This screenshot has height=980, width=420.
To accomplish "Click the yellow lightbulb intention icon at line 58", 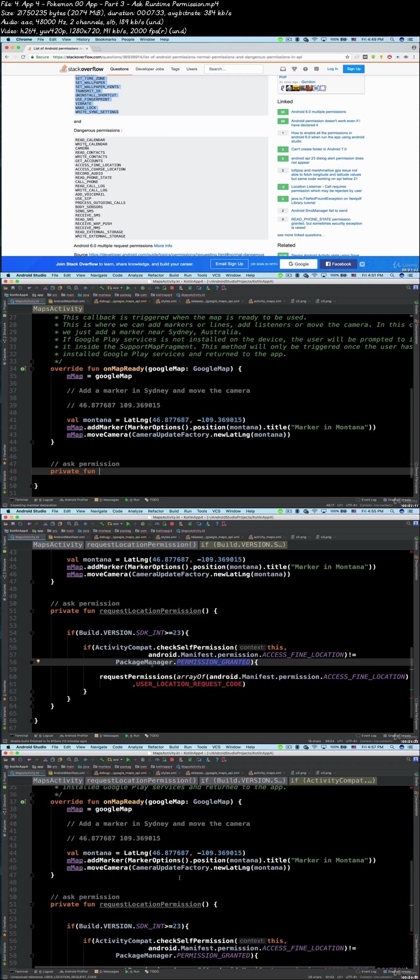I will pos(38,661).
